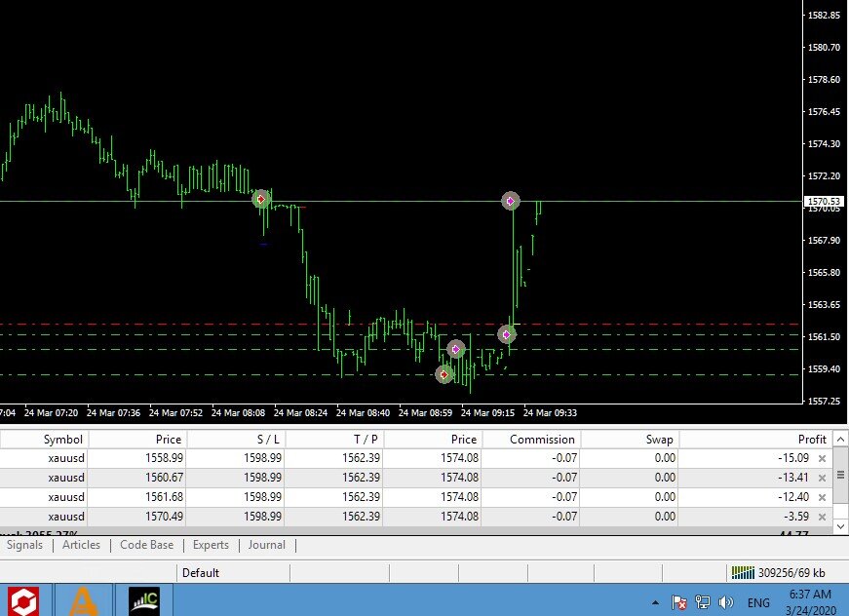Sort by the Commission column header

tap(531, 439)
